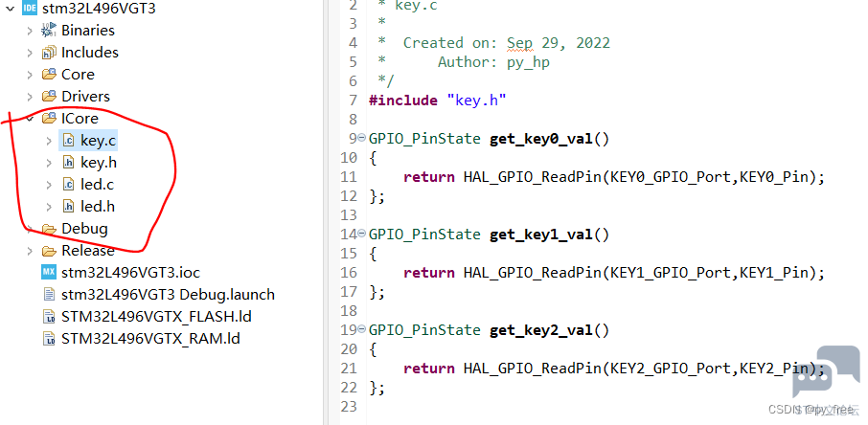Click KEY0_GPIO_Port in line 11
The image size is (868, 425).
coord(670,177)
